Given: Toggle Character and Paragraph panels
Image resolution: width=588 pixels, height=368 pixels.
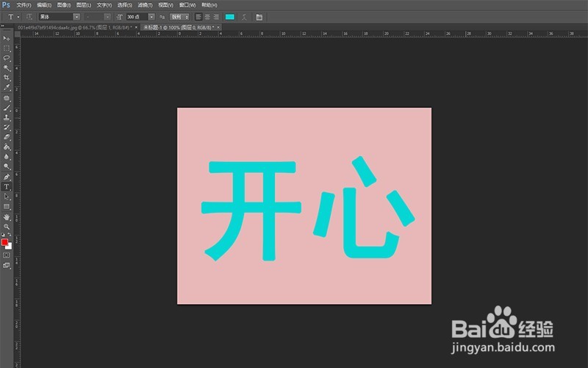Looking at the screenshot, I should [259, 17].
